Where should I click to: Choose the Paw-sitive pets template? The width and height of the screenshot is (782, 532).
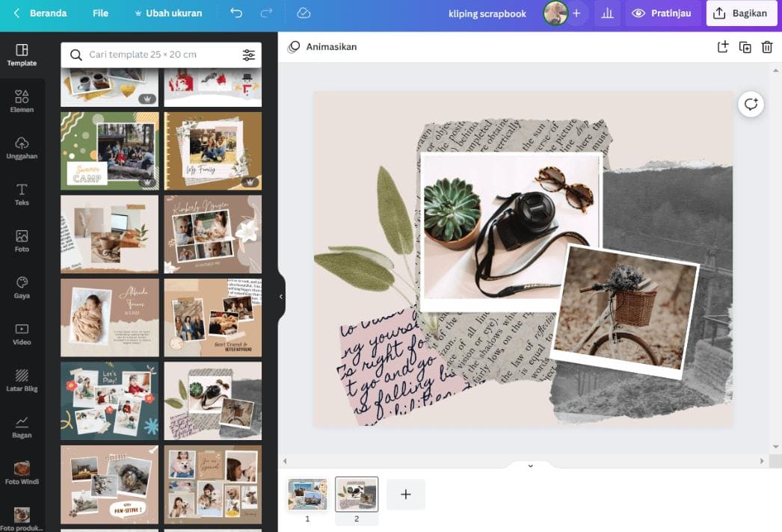(110, 484)
